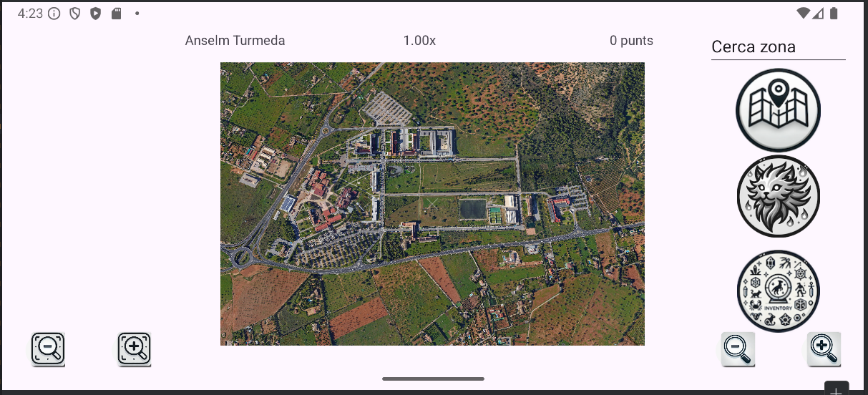The width and height of the screenshot is (868, 395).
Task: Tap the battery icon in status bar
Action: click(834, 14)
